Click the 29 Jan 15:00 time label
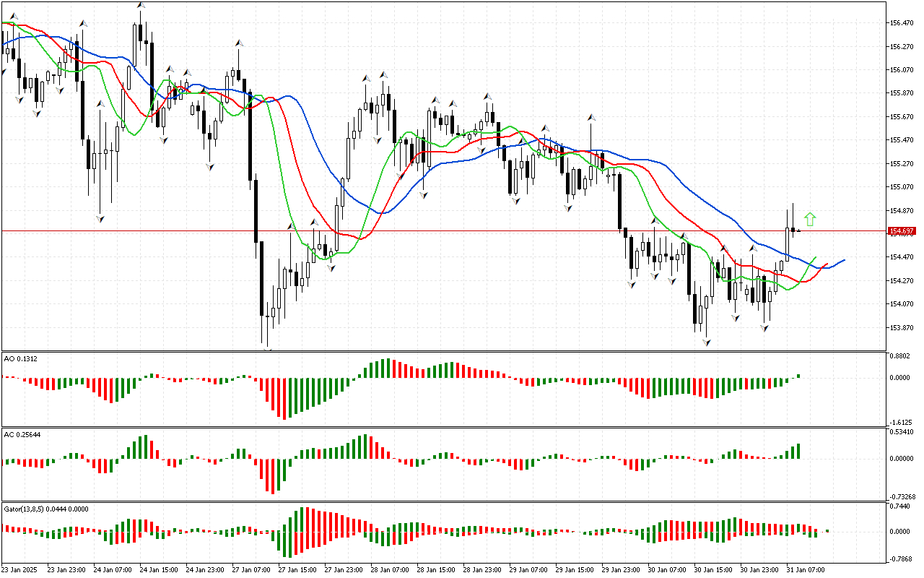 (575, 569)
